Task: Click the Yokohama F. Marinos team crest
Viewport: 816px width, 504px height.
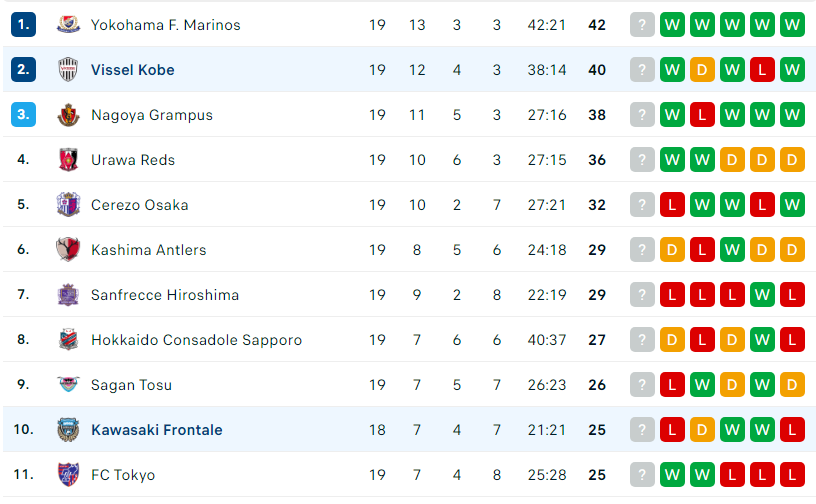Action: [68, 24]
